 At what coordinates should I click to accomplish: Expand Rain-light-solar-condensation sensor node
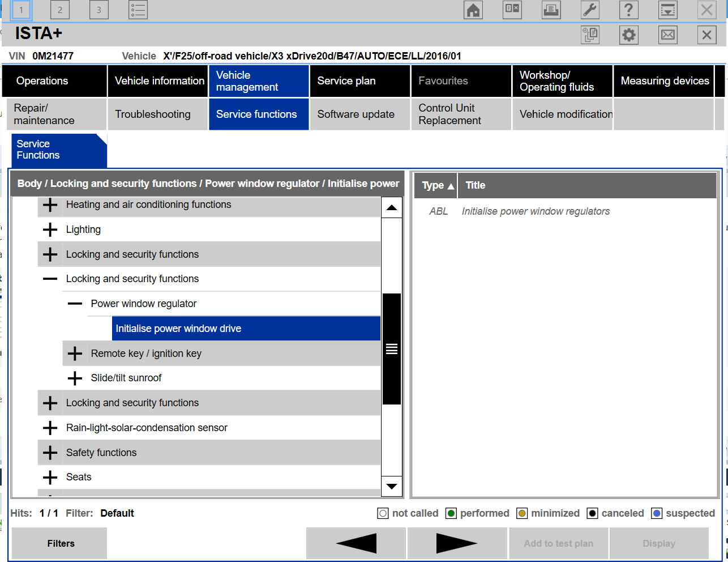click(x=50, y=428)
